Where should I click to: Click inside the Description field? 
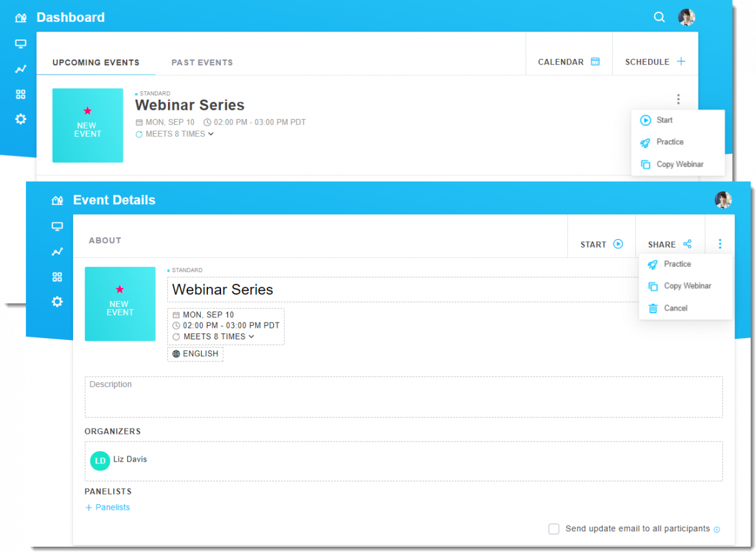tap(403, 396)
